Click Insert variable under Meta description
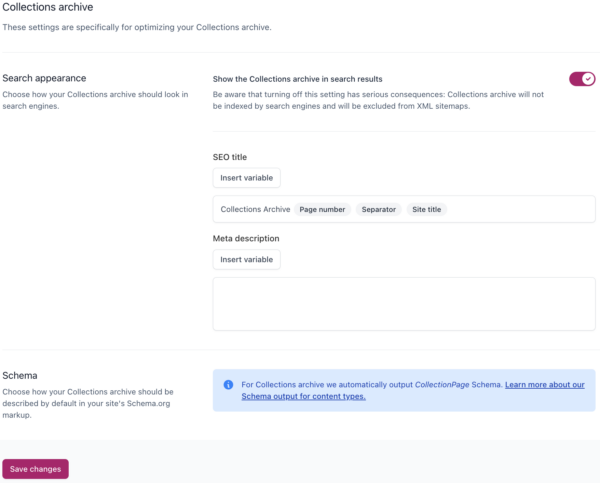The height and width of the screenshot is (483, 600). (246, 259)
